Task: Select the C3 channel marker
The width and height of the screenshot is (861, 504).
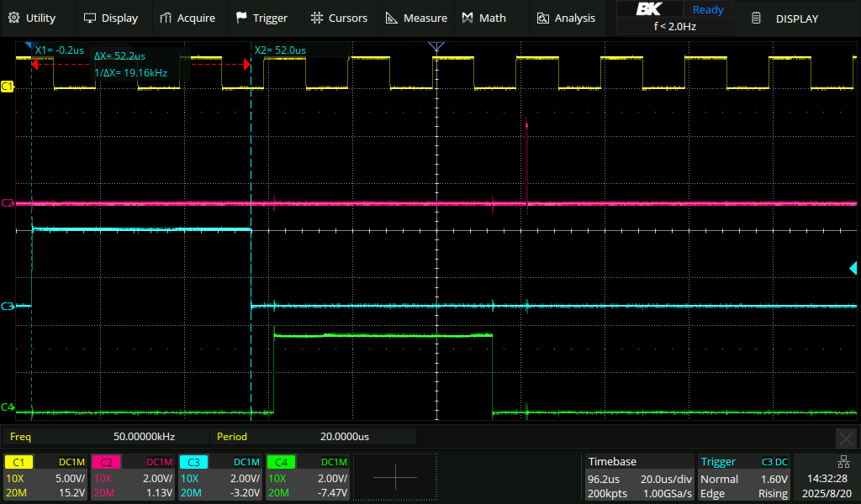Action: (x=7, y=306)
